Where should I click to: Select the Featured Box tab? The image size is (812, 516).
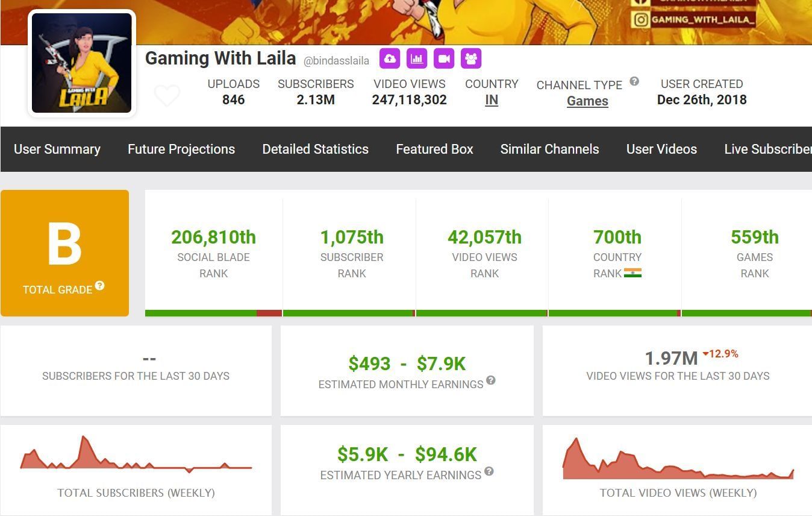tap(434, 149)
